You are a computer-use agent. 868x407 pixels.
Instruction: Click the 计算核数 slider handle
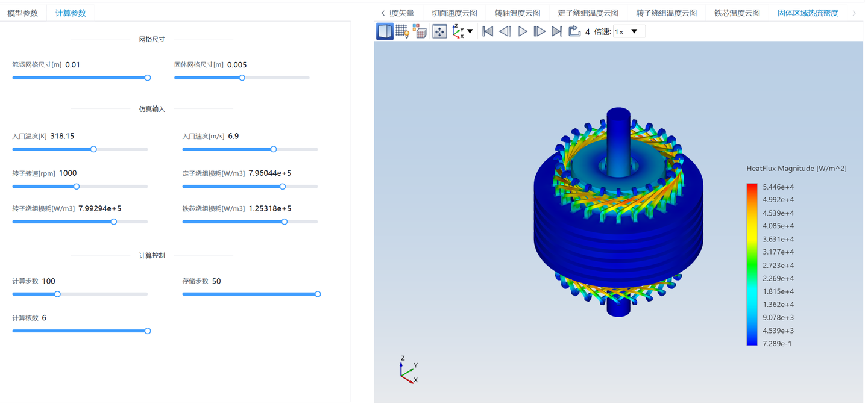click(x=148, y=331)
